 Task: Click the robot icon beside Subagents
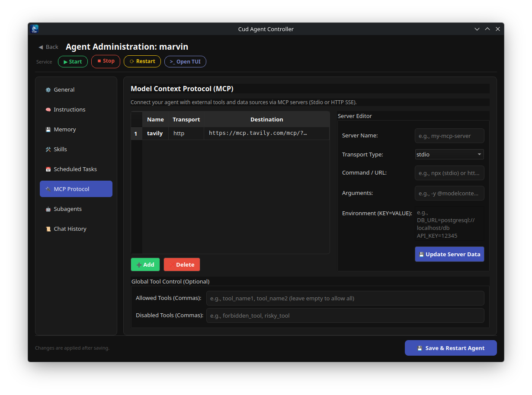point(48,209)
